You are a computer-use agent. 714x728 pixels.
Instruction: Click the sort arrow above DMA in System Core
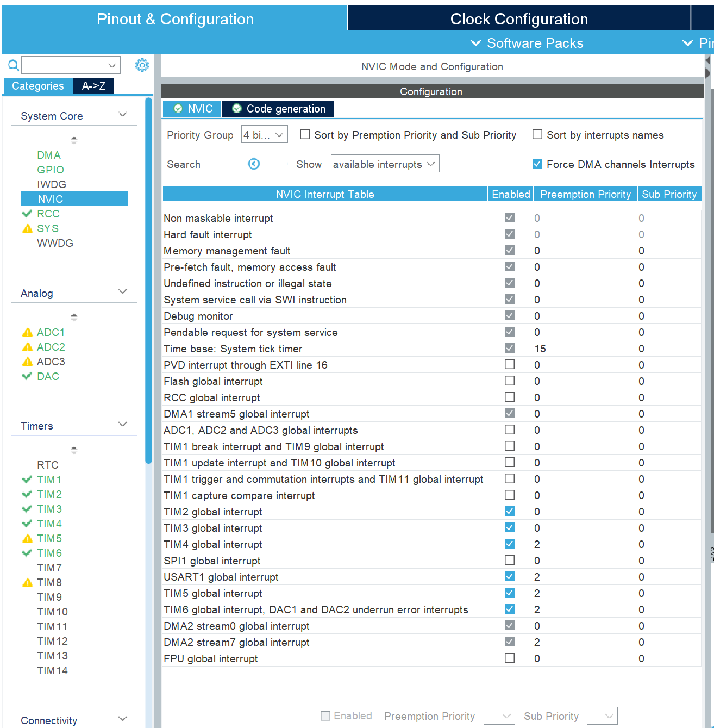[x=74, y=140]
